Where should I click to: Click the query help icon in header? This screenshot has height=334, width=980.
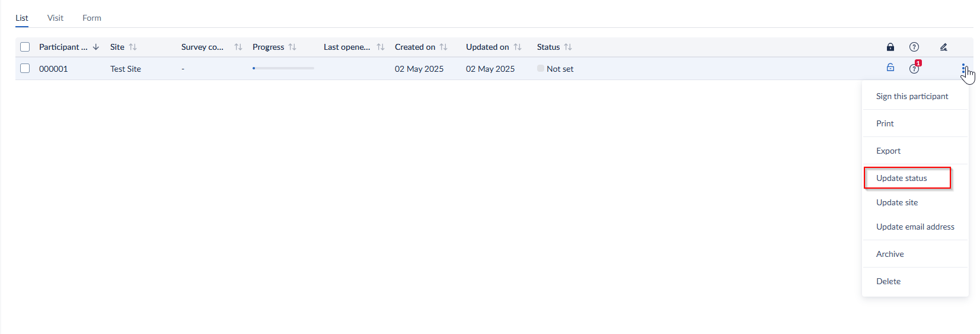(914, 47)
